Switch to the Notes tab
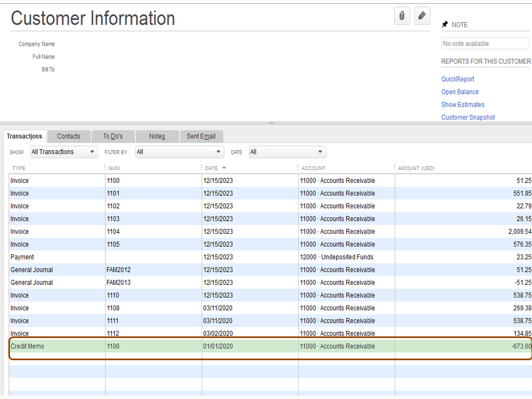532x399 pixels. tap(157, 136)
